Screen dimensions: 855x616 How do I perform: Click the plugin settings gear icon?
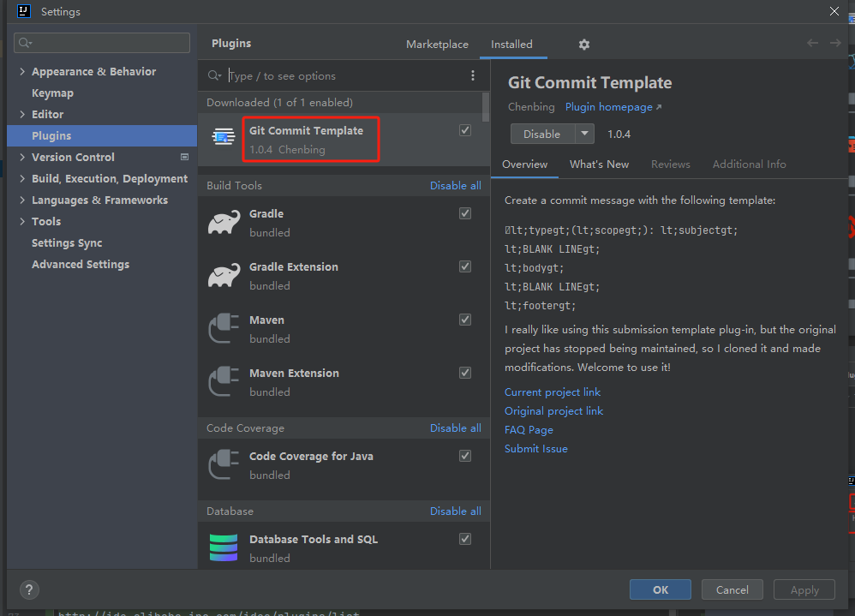[x=584, y=45]
